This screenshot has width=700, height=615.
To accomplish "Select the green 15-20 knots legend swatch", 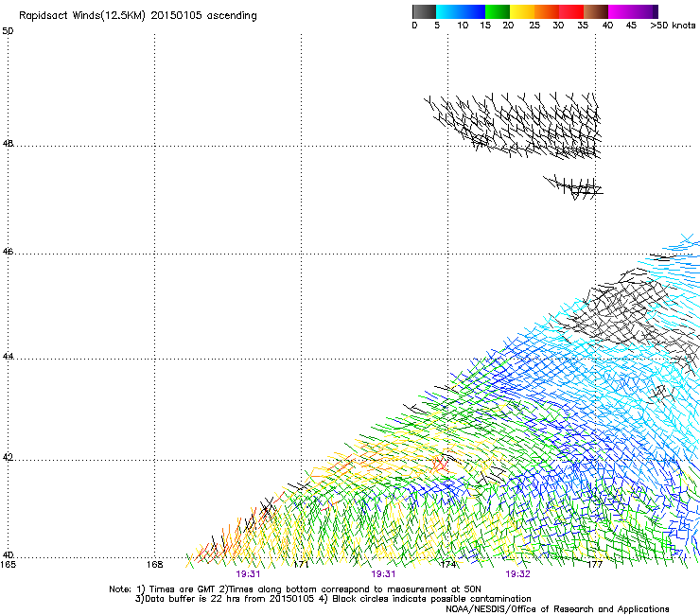I will (498, 11).
